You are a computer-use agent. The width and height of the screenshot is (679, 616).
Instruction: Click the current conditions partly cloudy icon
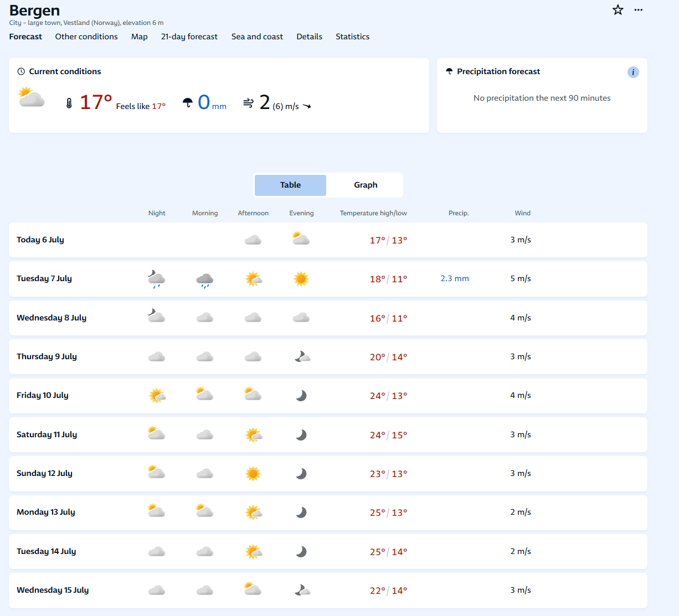[x=32, y=97]
